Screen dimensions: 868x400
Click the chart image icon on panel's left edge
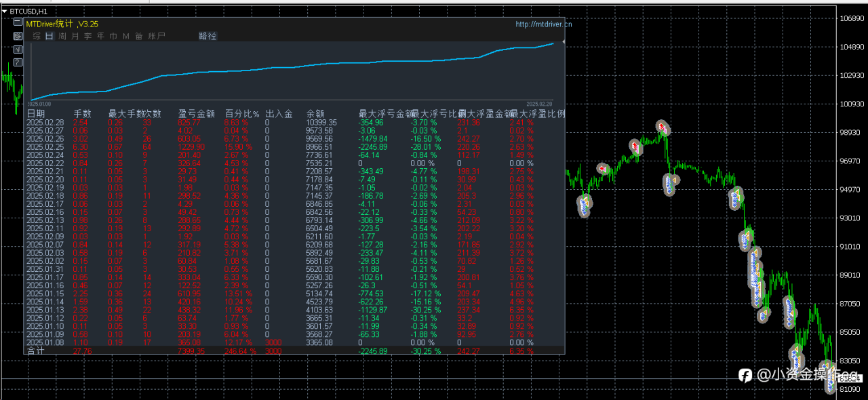click(18, 36)
